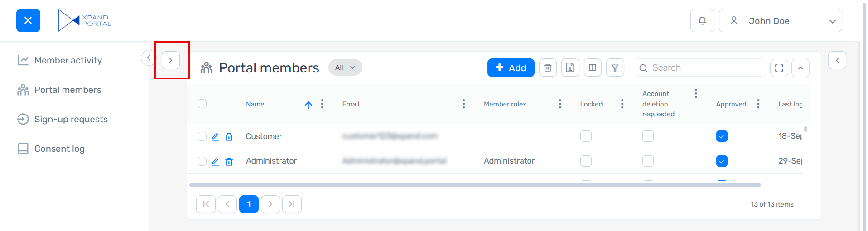Toggle Locked checkbox for Administrator
Screen dimensions: 868x231
tap(586, 161)
